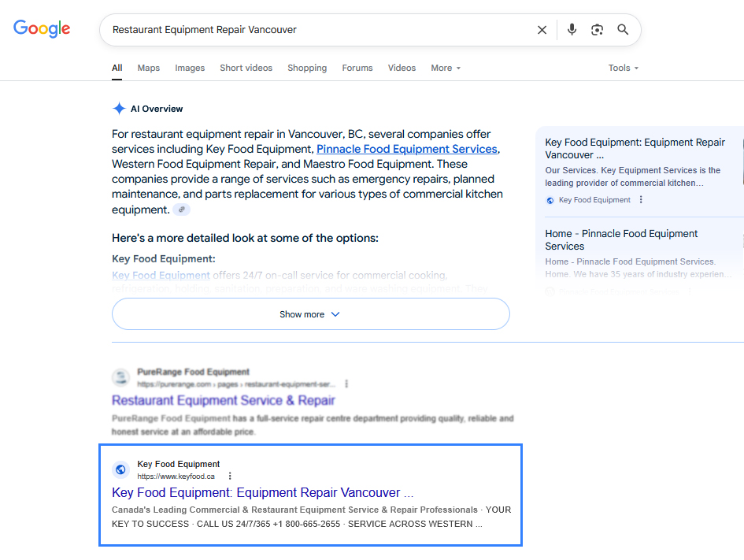Open side card 'Home - Pinnacle Food Equipment Services'
This screenshot has height=560, width=744.
pyautogui.click(x=621, y=239)
